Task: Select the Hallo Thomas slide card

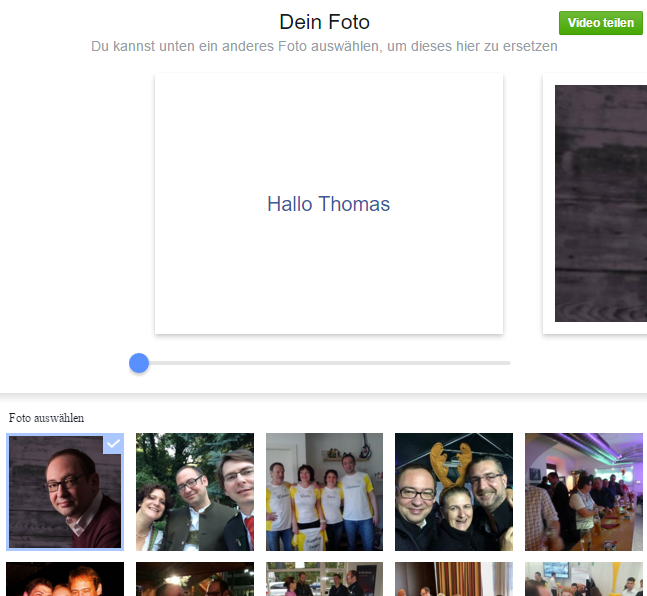Action: (328, 204)
